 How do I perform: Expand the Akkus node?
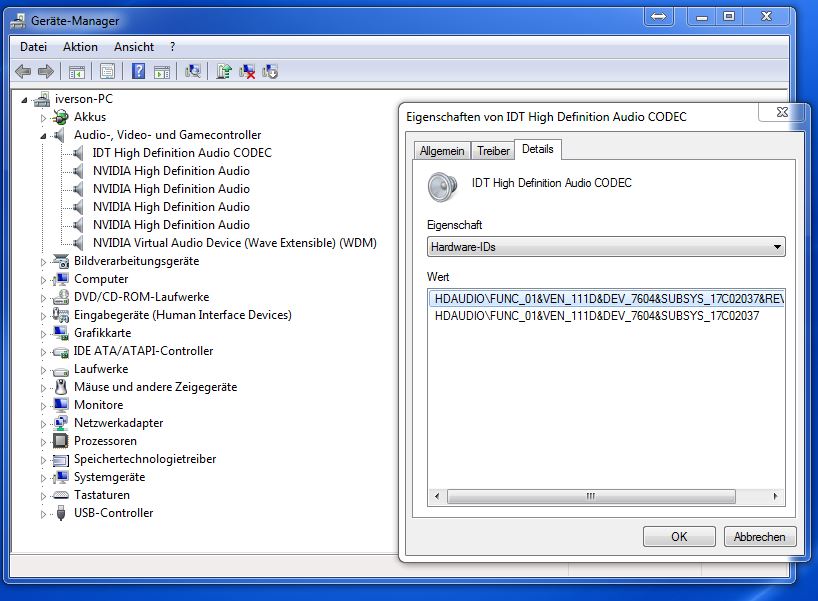point(43,118)
